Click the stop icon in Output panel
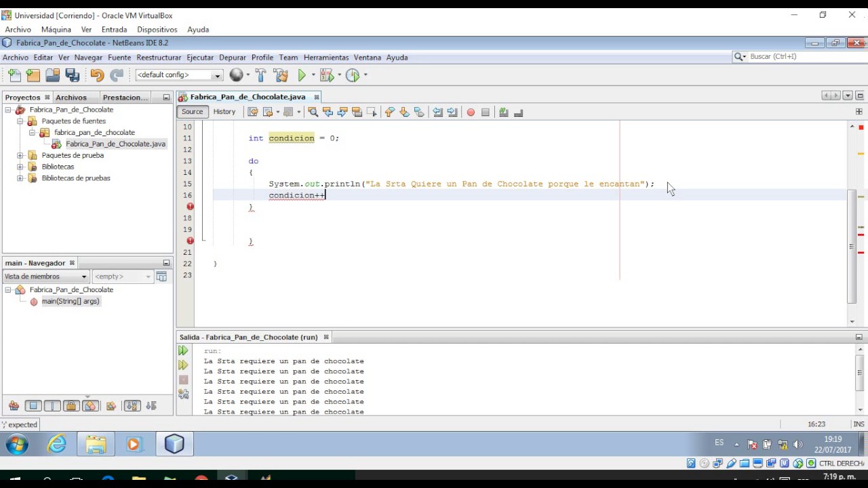Image resolution: width=868 pixels, height=488 pixels. point(183,380)
